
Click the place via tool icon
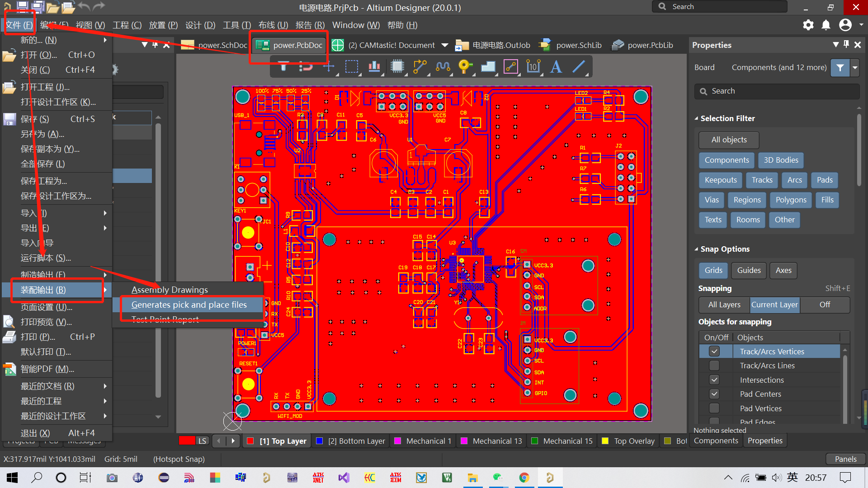(465, 67)
